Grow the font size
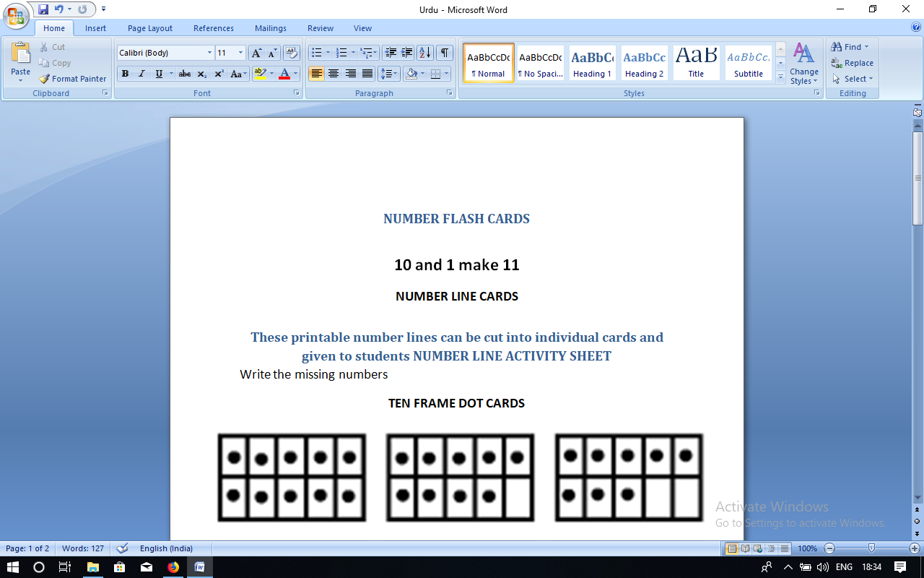The height and width of the screenshot is (578, 924). click(x=256, y=53)
